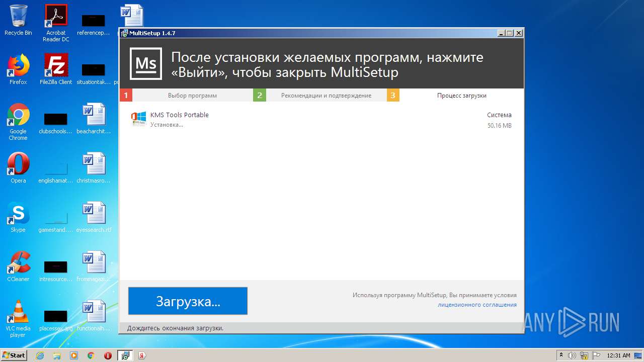
Task: Select the Процесс загрузки tab
Action: point(461,96)
